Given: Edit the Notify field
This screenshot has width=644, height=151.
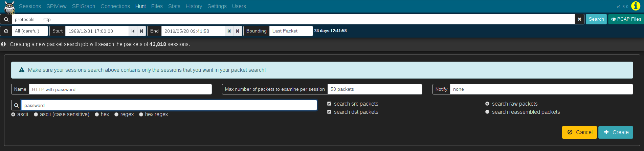Looking at the screenshot, I should 541,89.
